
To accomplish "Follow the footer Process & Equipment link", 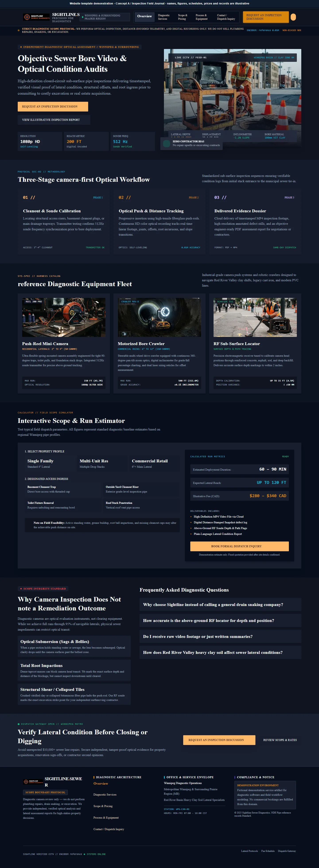I will click(x=106, y=817).
